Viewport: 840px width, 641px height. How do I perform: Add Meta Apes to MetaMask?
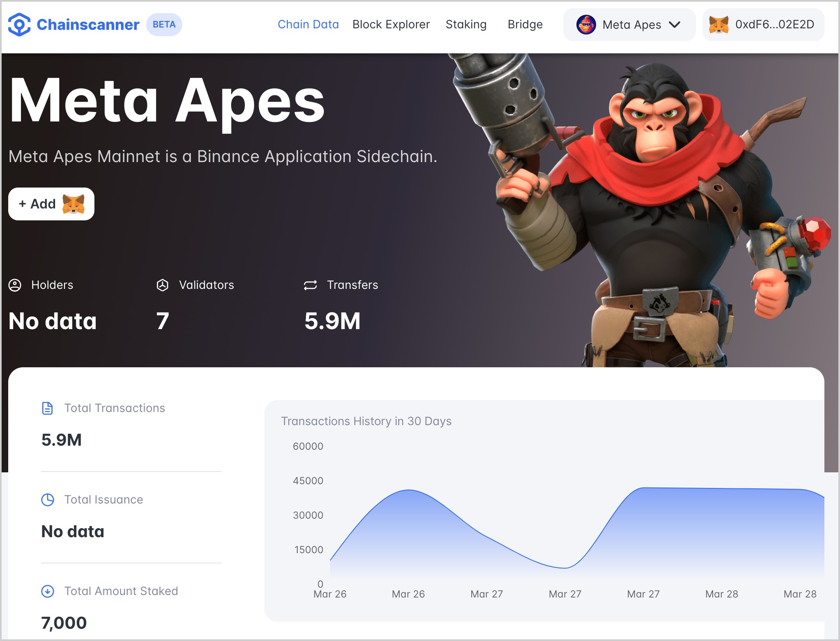coord(51,204)
